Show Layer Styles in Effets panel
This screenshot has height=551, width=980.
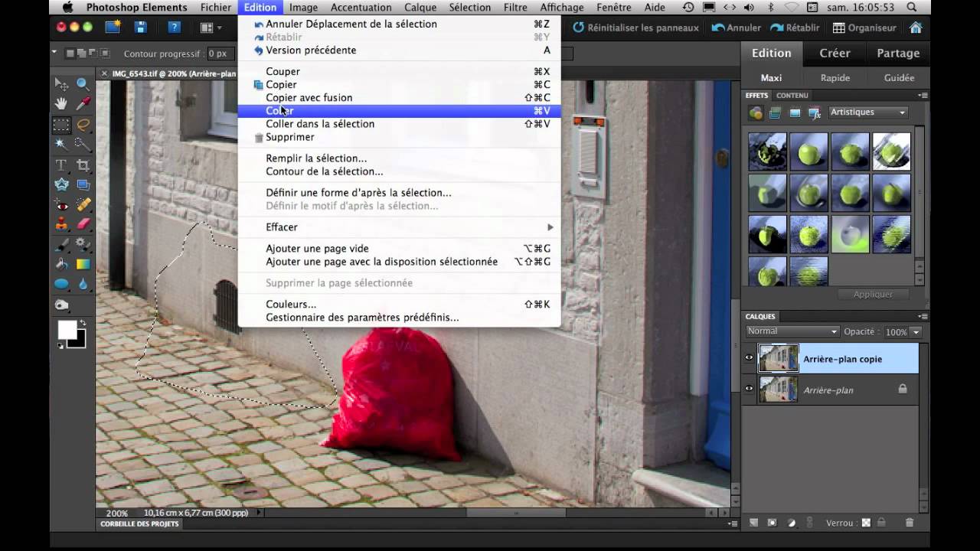(x=775, y=113)
